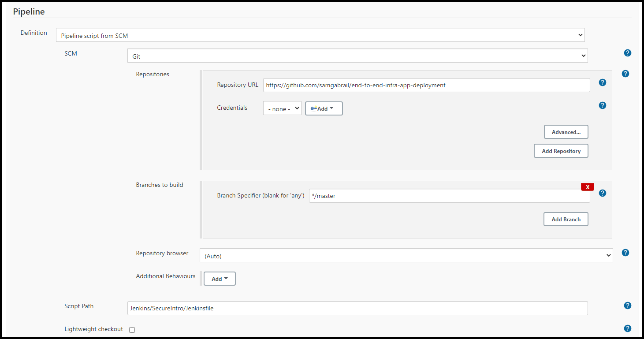Click the help icon beside Repository URL
644x339 pixels.
[603, 82]
